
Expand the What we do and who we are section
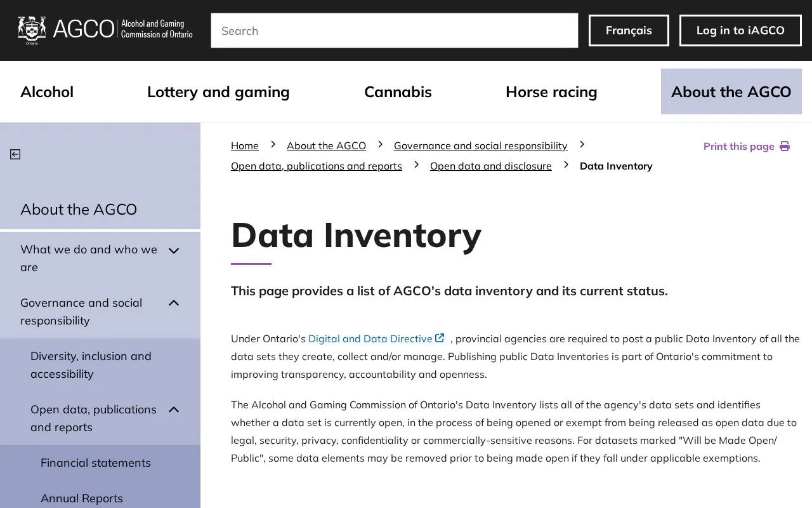coord(174,250)
